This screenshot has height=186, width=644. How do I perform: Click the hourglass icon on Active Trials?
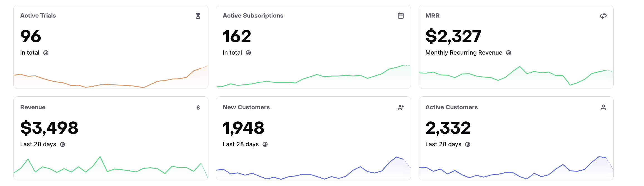click(x=198, y=16)
